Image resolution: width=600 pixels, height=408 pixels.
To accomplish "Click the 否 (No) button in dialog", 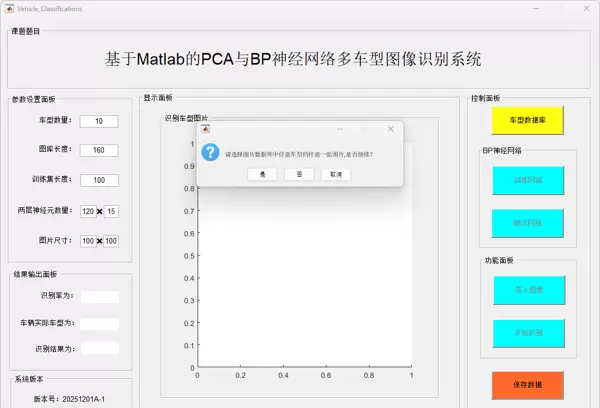I will (299, 174).
